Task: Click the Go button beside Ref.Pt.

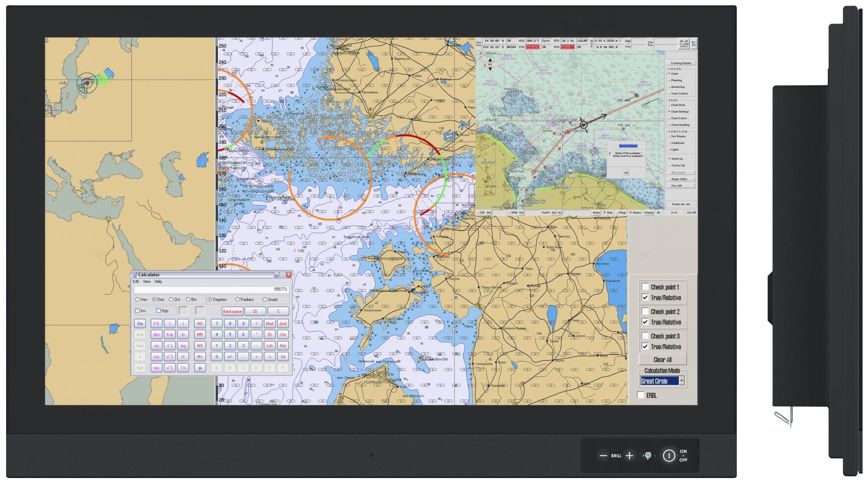Action: 559,213
